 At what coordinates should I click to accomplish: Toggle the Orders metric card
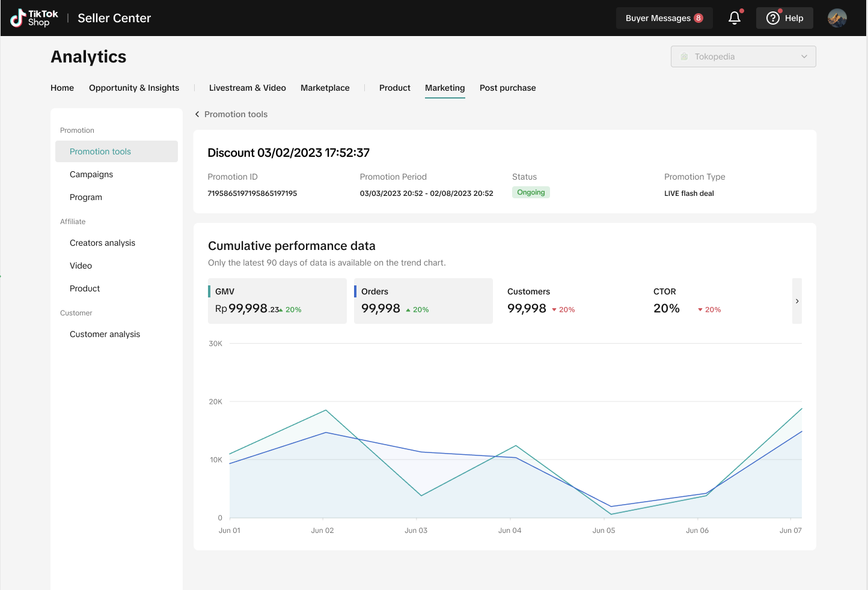(x=423, y=300)
